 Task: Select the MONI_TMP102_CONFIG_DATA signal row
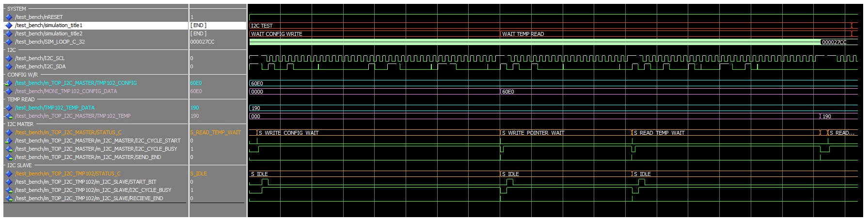click(x=65, y=91)
